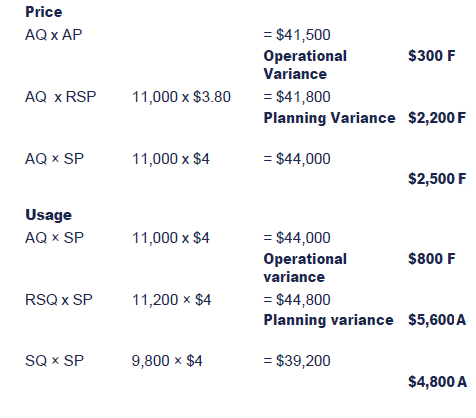Click the $41,800 result
The width and height of the screenshot is (476, 418).
297,97
